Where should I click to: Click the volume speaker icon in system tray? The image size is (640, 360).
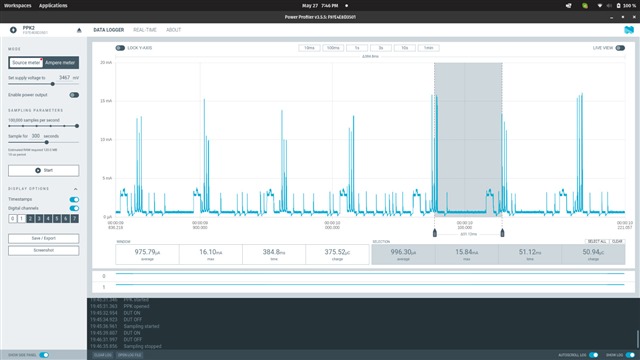[x=609, y=6]
